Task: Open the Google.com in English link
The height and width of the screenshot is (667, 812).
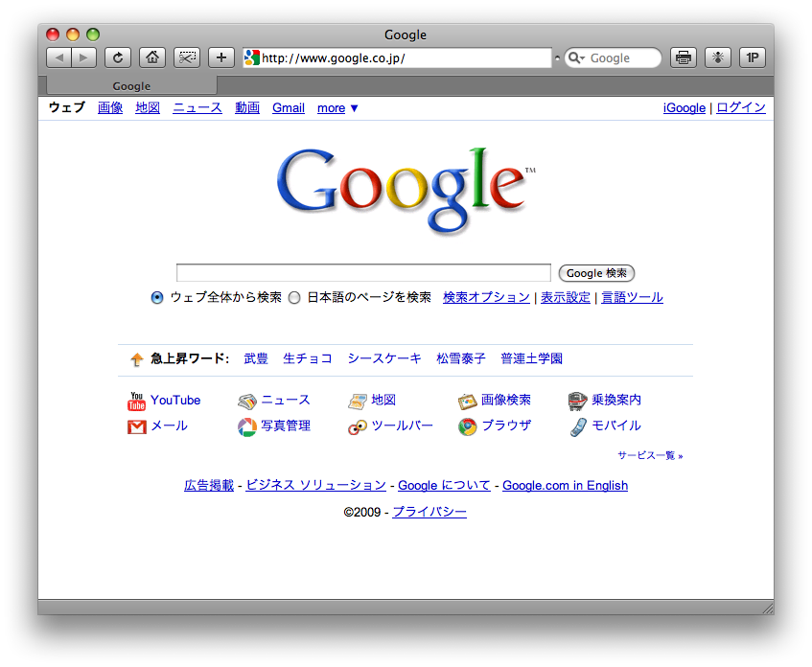Action: click(x=565, y=486)
